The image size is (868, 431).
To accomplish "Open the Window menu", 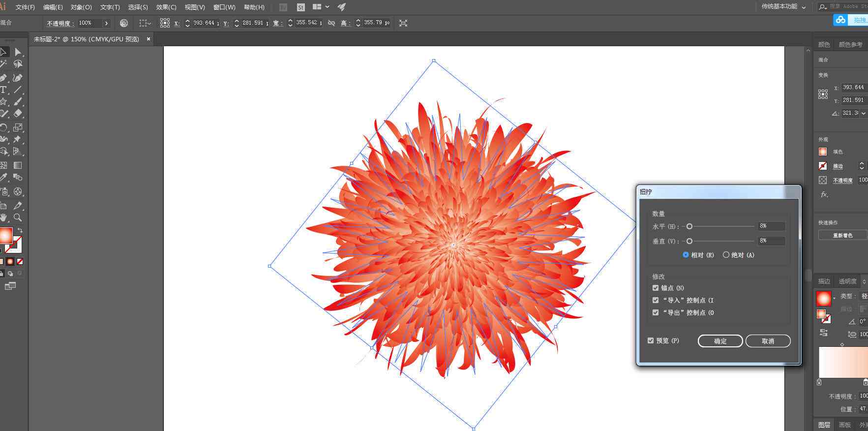I will 224,7.
